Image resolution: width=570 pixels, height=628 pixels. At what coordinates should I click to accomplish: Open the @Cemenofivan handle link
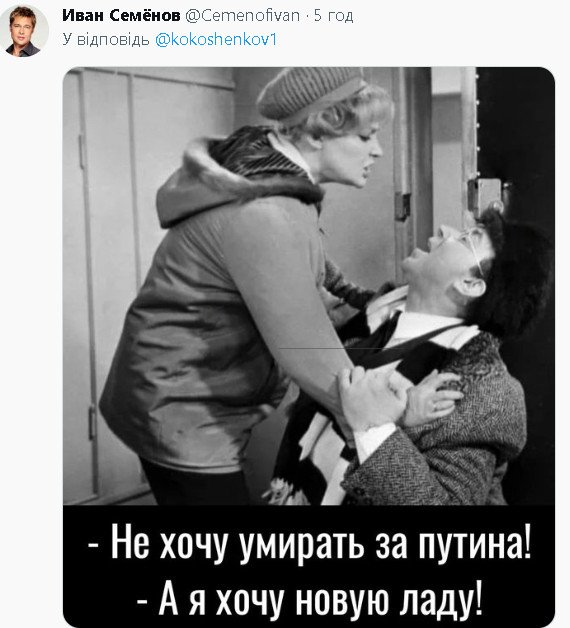(x=243, y=16)
